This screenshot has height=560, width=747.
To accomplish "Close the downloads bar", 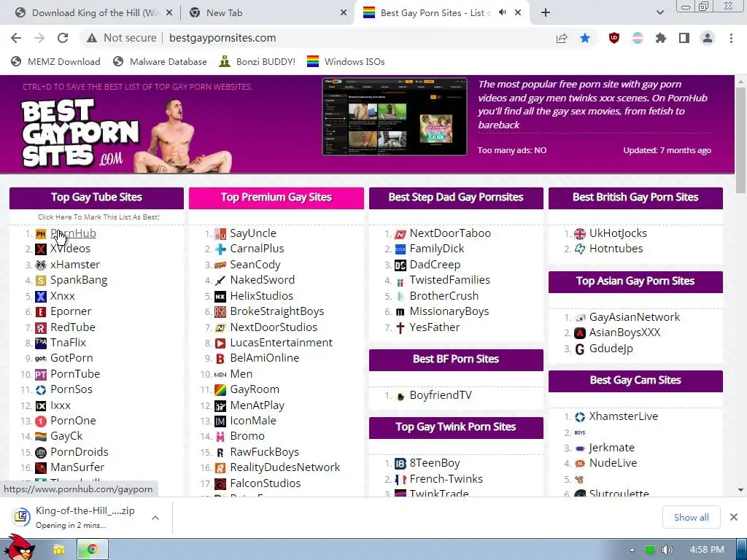I will click(734, 517).
